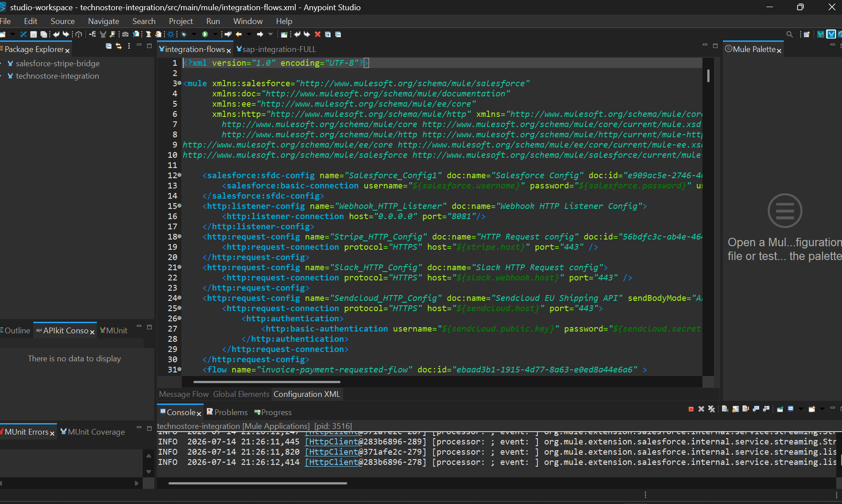Open the Problems view tab
This screenshot has width=842, height=504.
click(227, 412)
